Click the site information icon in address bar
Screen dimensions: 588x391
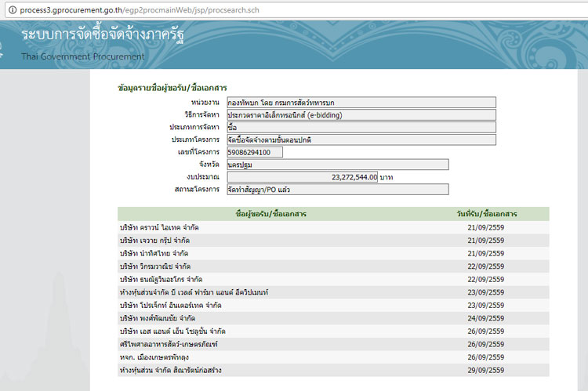(9, 9)
